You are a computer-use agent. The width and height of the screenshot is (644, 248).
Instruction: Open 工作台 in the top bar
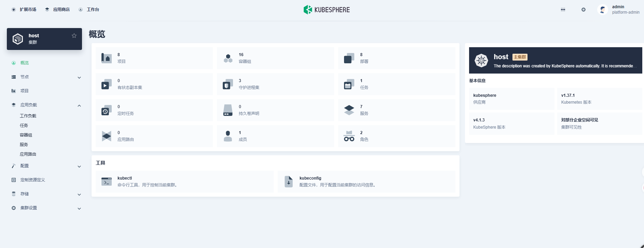[x=89, y=10]
